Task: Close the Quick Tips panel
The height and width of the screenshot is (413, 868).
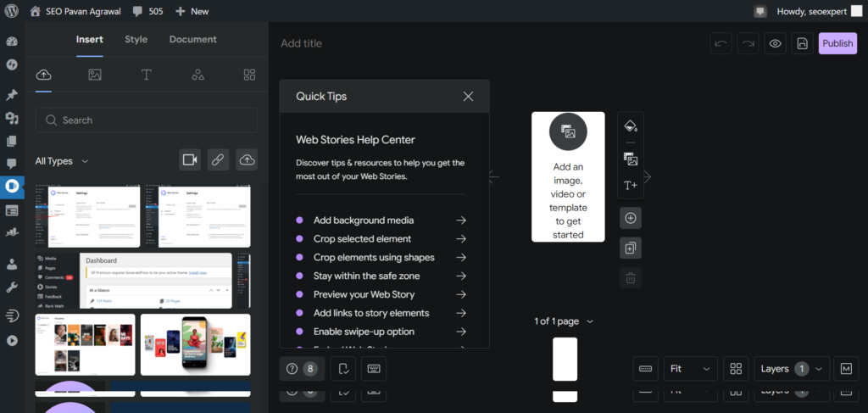Action: pos(468,97)
